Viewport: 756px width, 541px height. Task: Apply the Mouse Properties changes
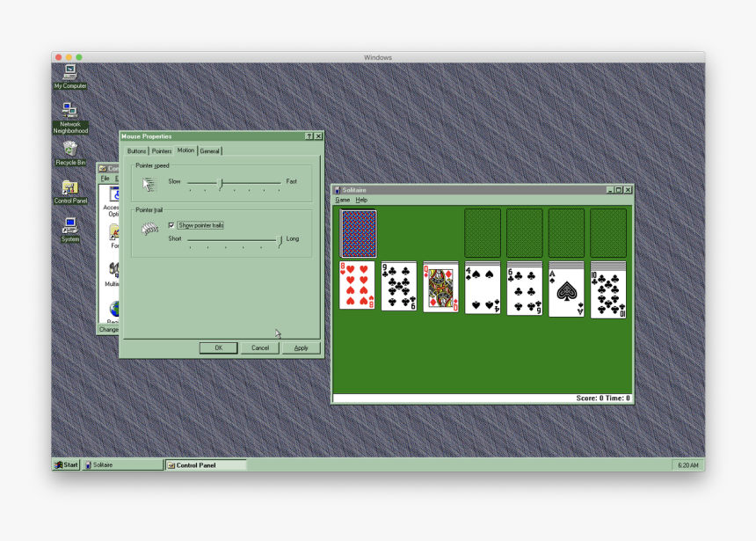click(x=301, y=348)
